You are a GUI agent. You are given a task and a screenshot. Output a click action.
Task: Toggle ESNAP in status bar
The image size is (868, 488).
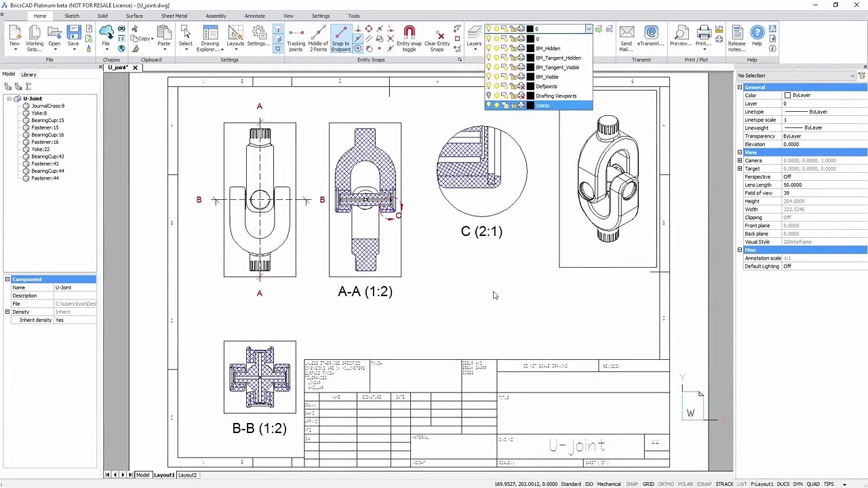point(705,484)
